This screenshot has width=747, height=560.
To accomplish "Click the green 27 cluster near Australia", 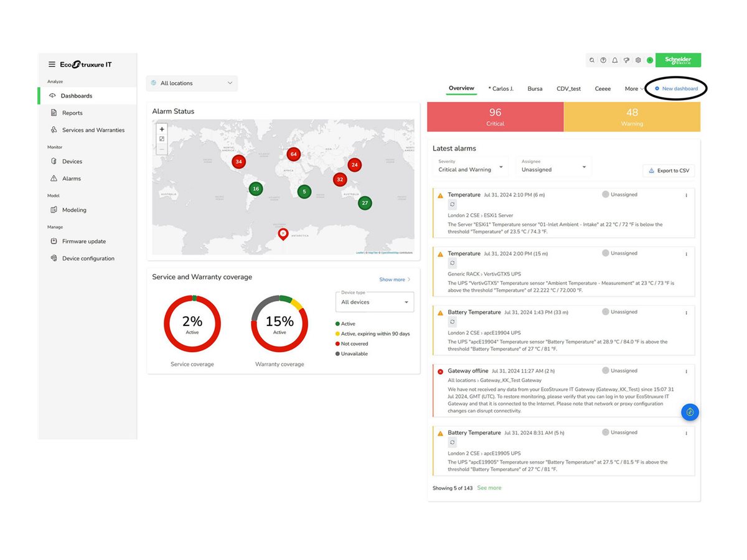I will pos(365,203).
